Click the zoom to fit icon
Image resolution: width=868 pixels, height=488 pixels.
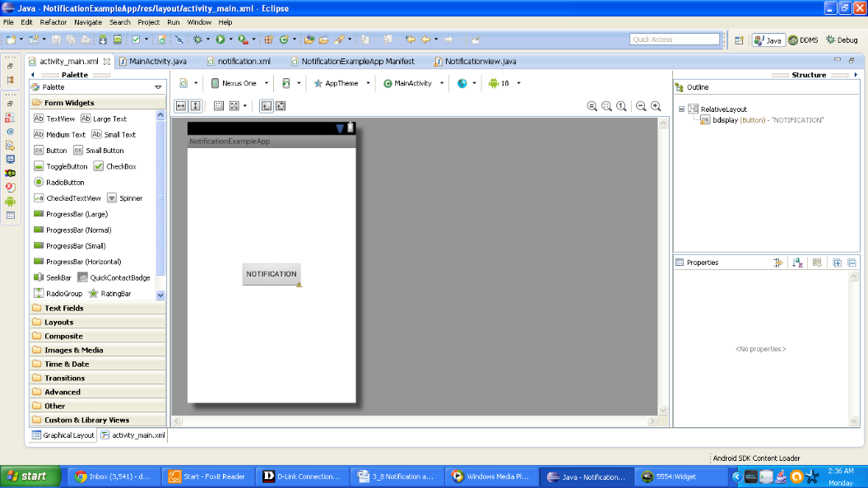coord(606,106)
